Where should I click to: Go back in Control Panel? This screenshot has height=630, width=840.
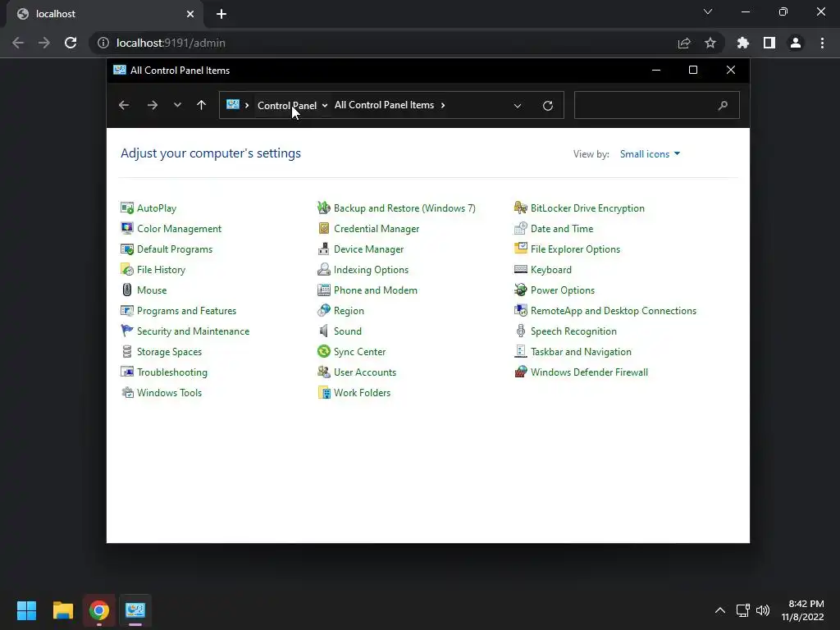pyautogui.click(x=124, y=105)
